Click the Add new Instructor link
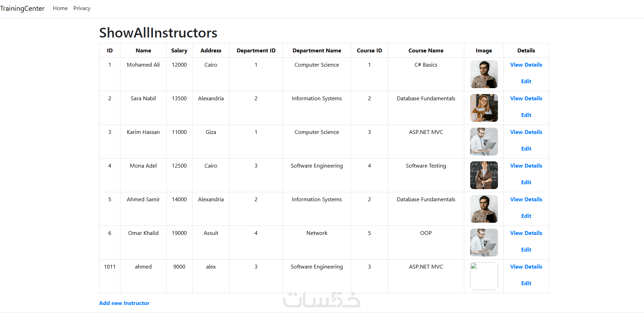The height and width of the screenshot is (314, 644). (x=124, y=303)
